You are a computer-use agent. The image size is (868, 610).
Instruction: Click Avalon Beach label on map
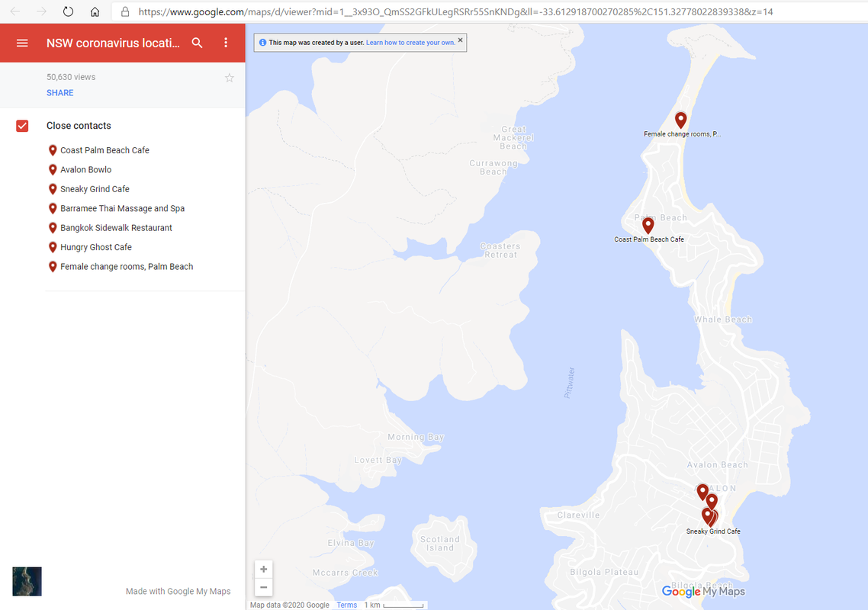pyautogui.click(x=718, y=465)
